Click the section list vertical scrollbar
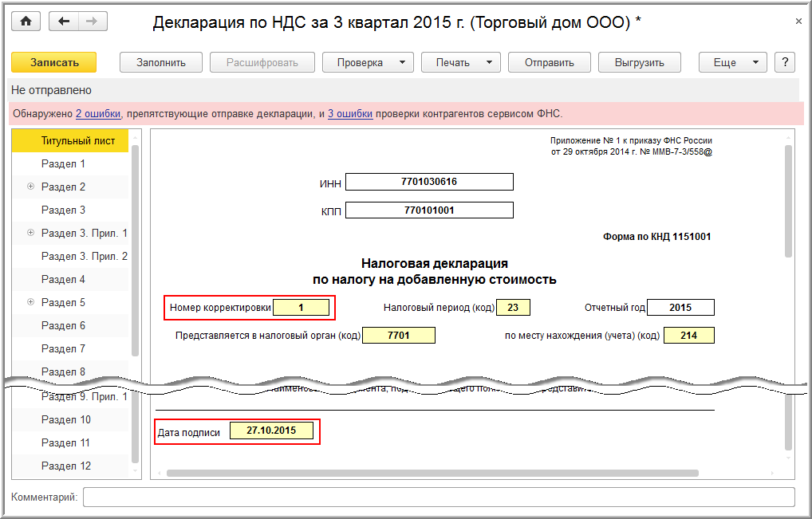Viewport: 812px width, 519px height. pyautogui.click(x=135, y=250)
